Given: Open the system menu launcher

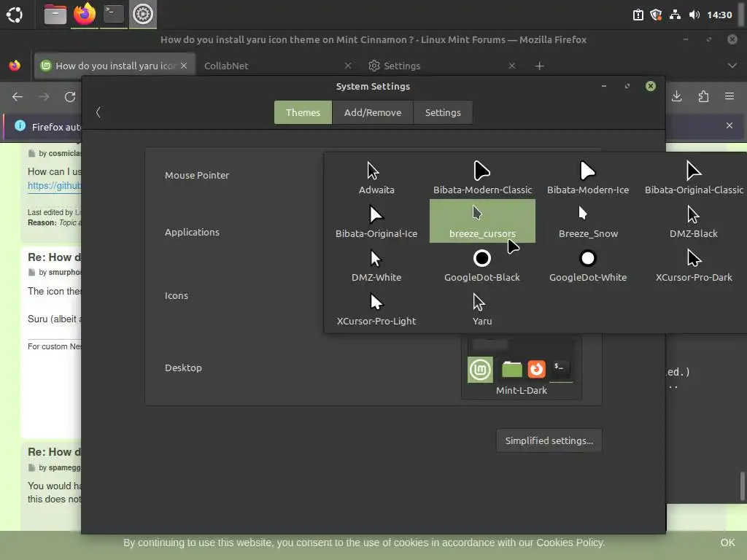Looking at the screenshot, I should [15, 15].
